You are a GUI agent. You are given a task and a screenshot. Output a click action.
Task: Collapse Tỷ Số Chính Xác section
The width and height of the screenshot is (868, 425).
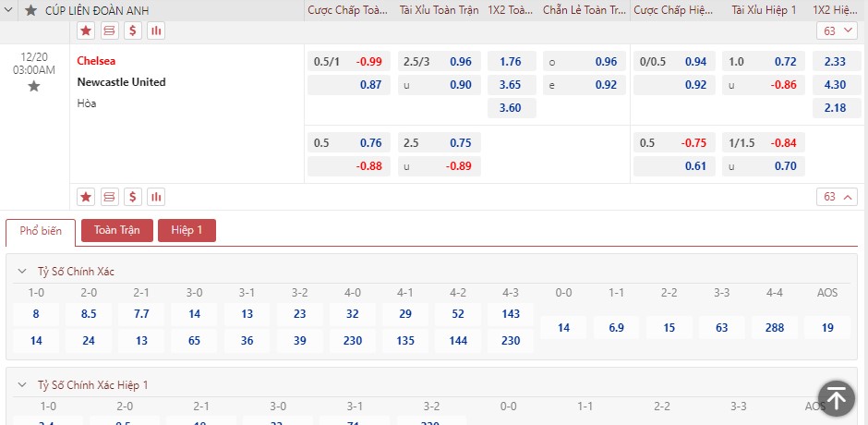(x=22, y=272)
